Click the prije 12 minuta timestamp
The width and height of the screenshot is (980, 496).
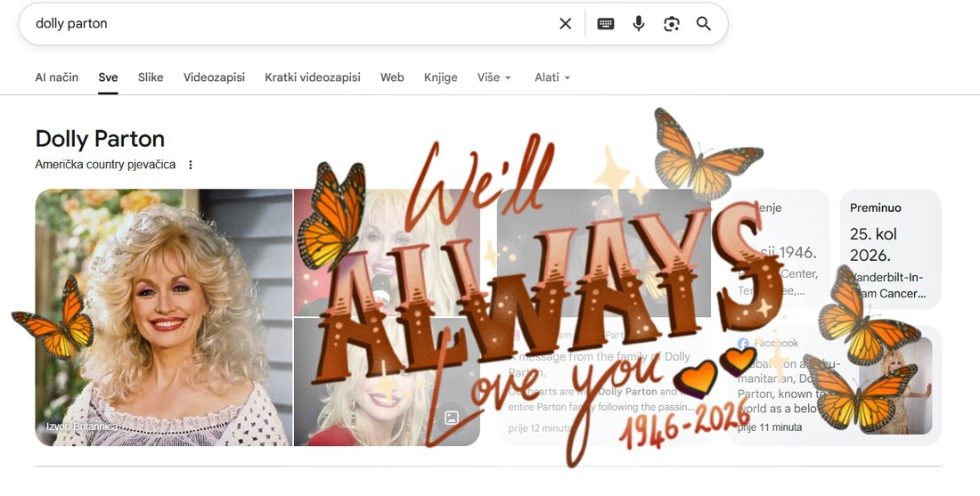point(540,428)
